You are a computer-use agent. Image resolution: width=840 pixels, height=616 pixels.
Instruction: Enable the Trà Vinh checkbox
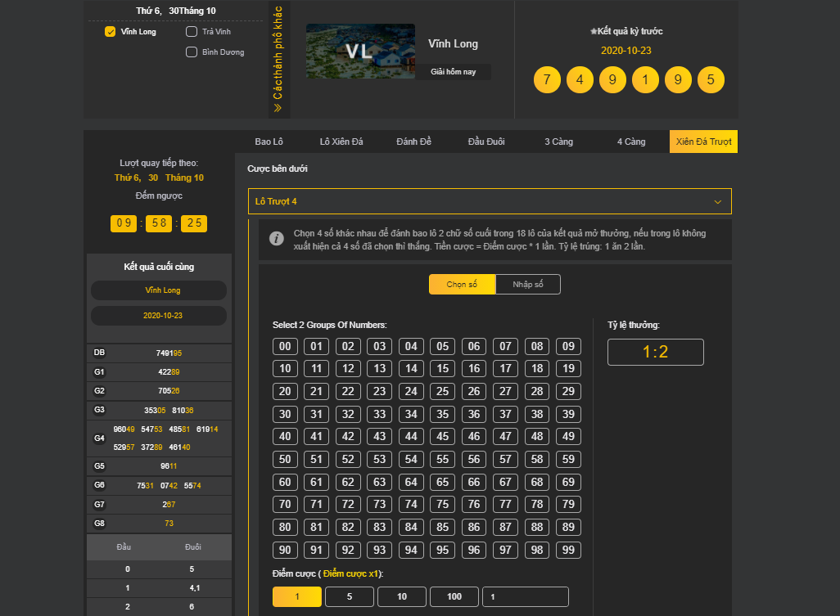tap(192, 32)
